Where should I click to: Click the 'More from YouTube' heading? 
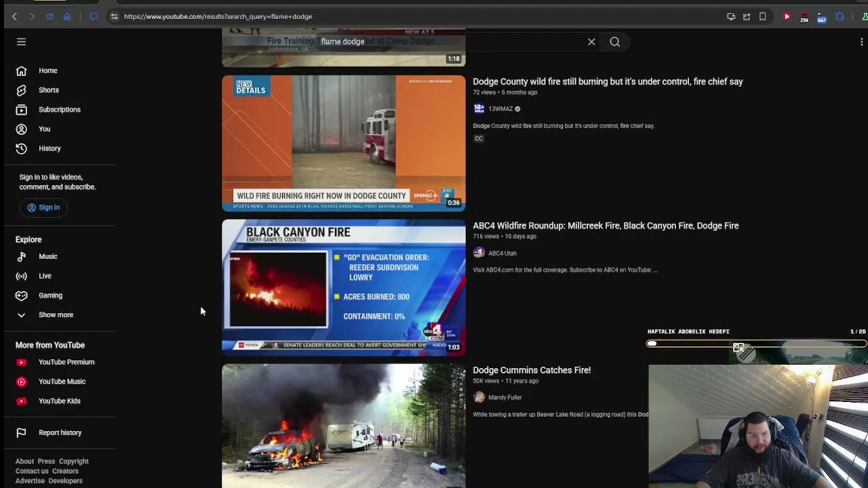[x=50, y=345]
